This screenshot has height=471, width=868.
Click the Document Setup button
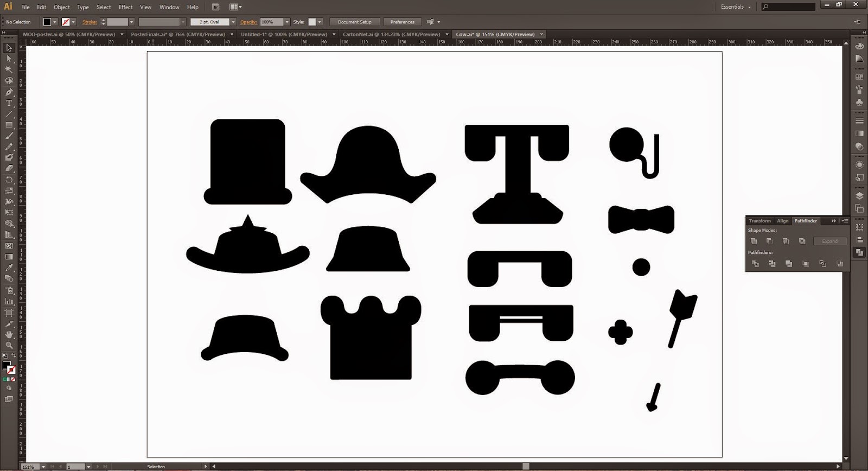pos(355,22)
